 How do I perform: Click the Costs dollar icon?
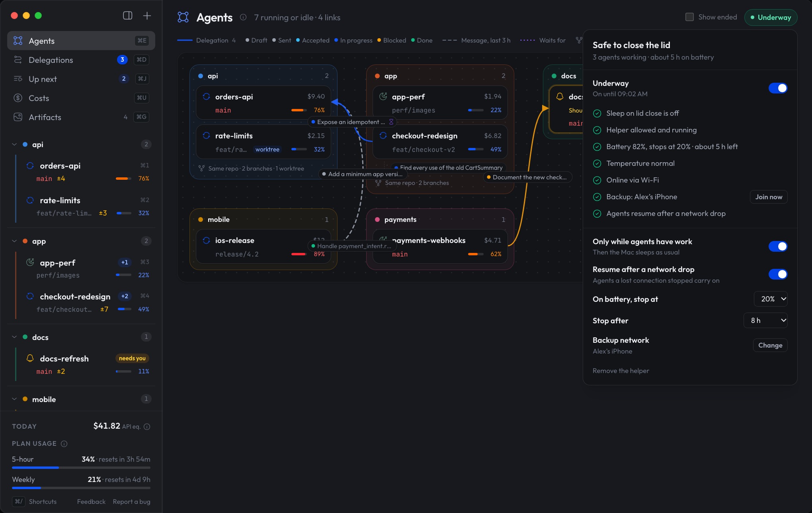pyautogui.click(x=18, y=98)
